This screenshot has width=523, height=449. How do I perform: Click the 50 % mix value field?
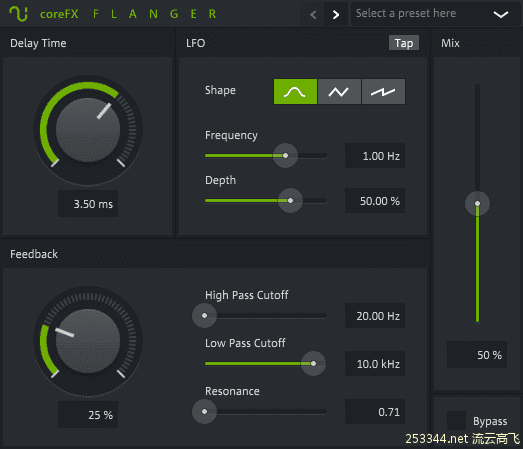click(477, 355)
